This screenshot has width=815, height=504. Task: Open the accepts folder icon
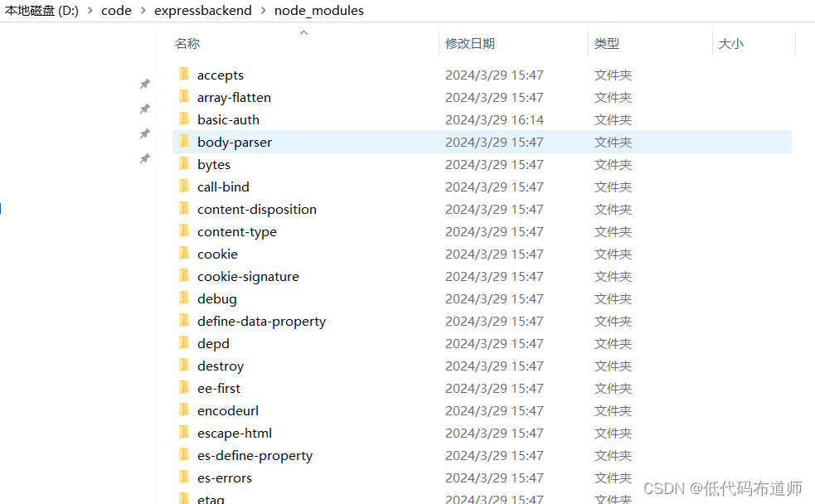[184, 75]
